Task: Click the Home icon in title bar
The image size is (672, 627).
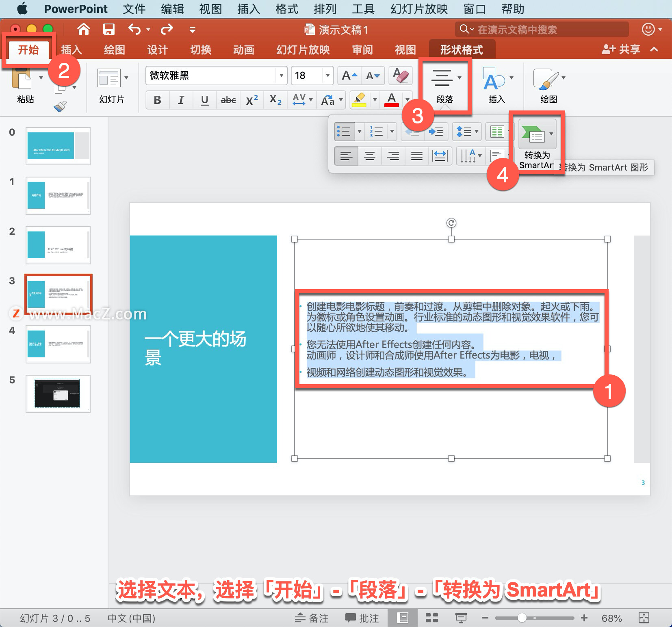Action: pos(83,29)
